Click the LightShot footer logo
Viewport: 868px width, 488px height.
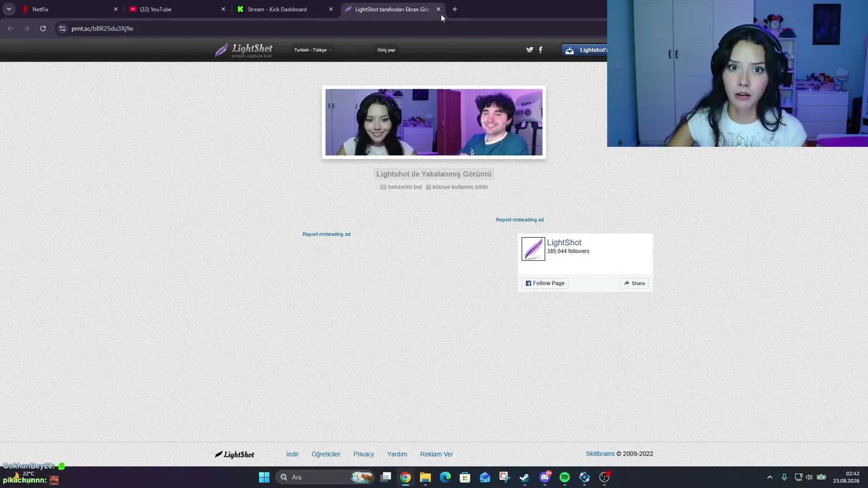point(235,455)
